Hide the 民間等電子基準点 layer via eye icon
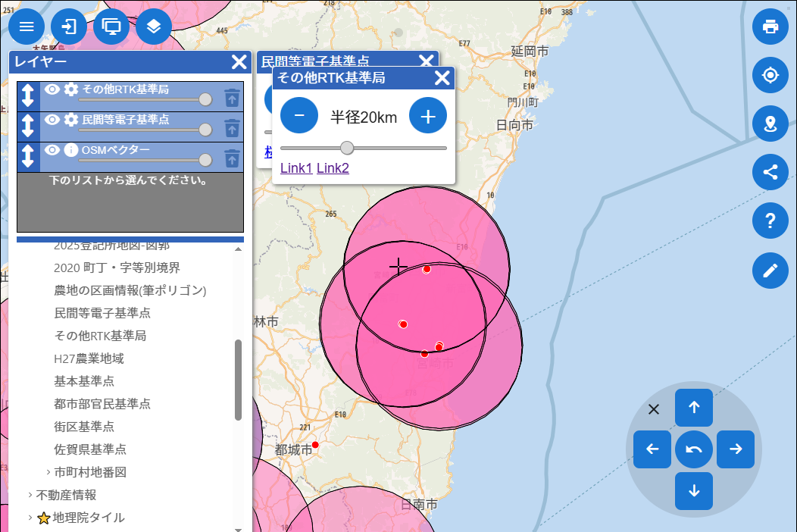 (x=52, y=120)
